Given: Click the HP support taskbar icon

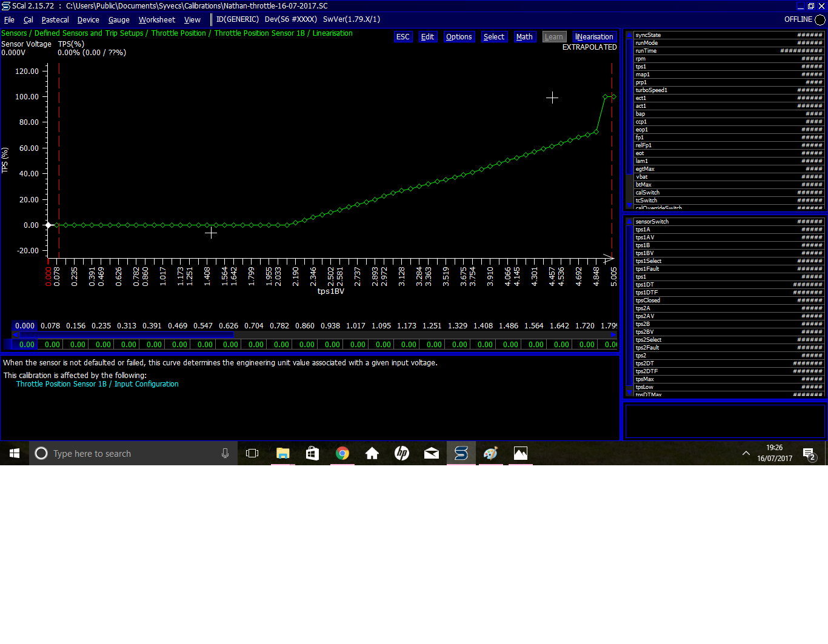Looking at the screenshot, I should pos(401,453).
